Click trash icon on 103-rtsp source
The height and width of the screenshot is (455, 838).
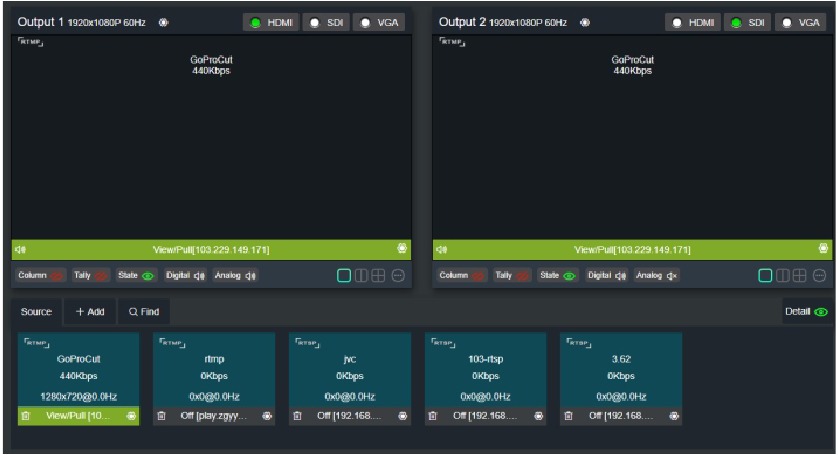point(433,415)
